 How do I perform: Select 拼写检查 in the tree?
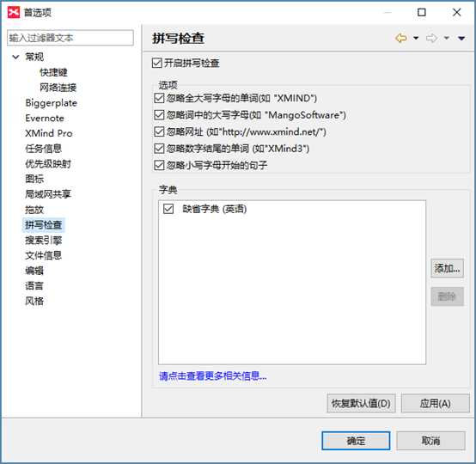tap(44, 225)
